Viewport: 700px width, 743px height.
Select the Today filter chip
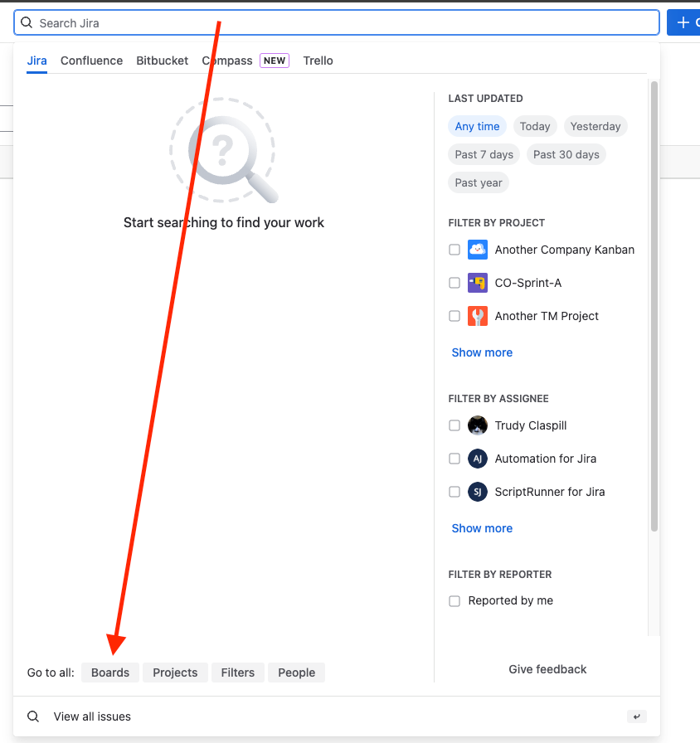[535, 127]
